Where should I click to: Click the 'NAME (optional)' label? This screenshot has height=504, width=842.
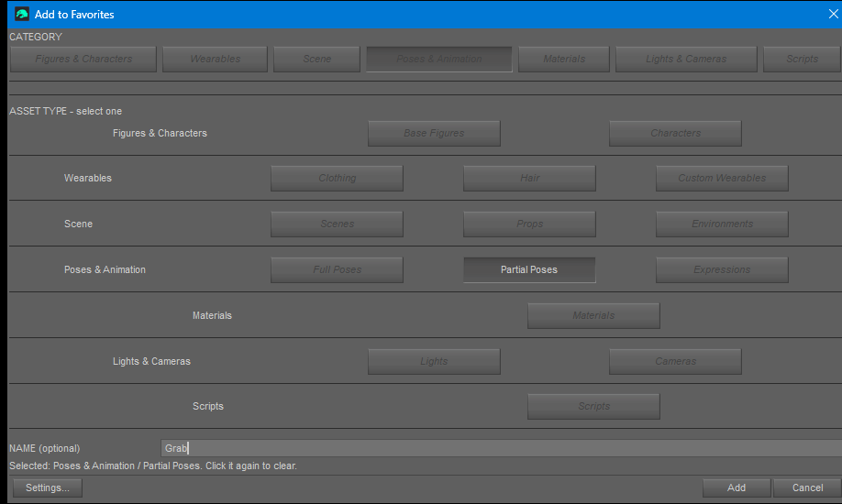[x=45, y=448]
